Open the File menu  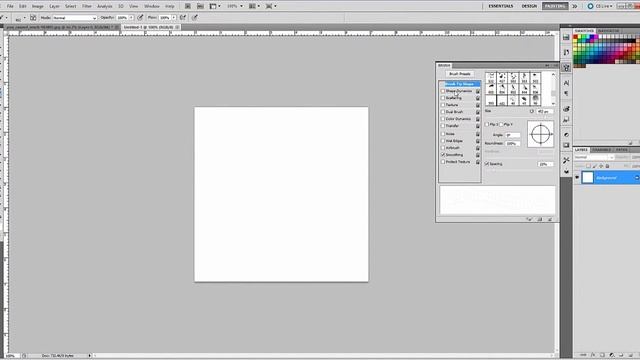(x=10, y=6)
